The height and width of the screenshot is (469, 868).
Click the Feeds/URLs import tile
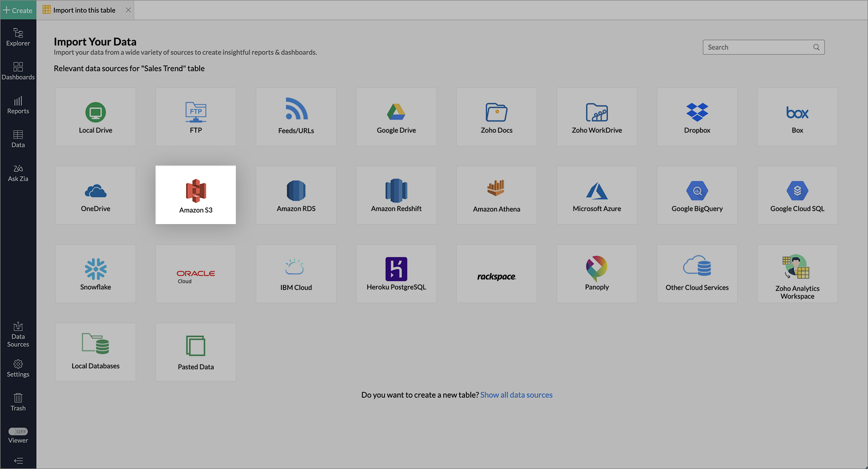point(296,117)
